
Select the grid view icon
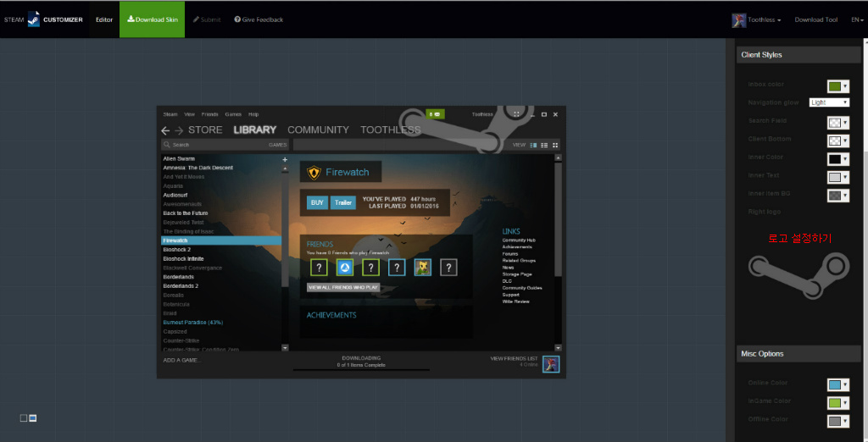pyautogui.click(x=555, y=145)
